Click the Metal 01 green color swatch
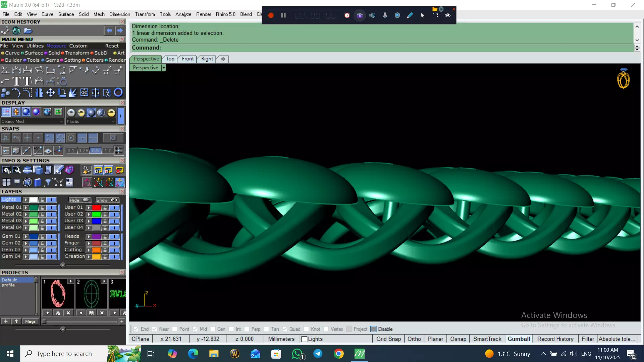The width and height of the screenshot is (644, 362). pyautogui.click(x=34, y=208)
